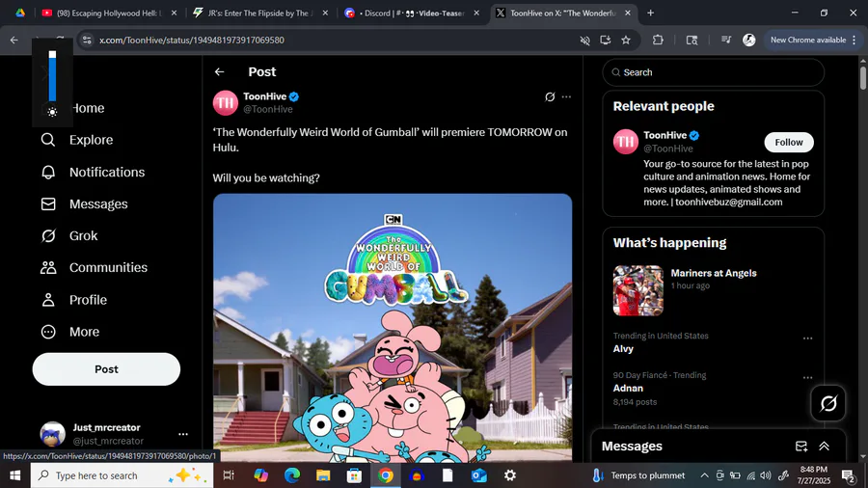Open Mariners at Angels thumbnail
This screenshot has width=868, height=488.
pos(637,290)
